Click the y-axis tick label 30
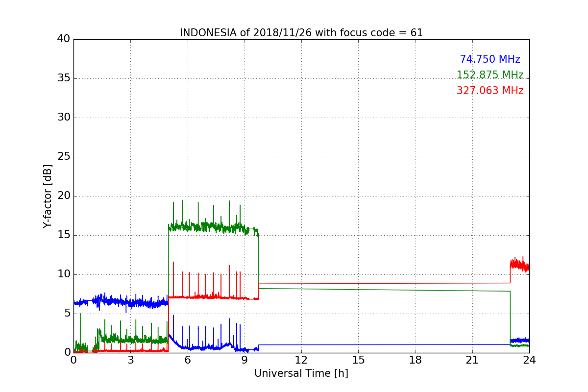Screen dimensions: 588x392 pyautogui.click(x=64, y=118)
